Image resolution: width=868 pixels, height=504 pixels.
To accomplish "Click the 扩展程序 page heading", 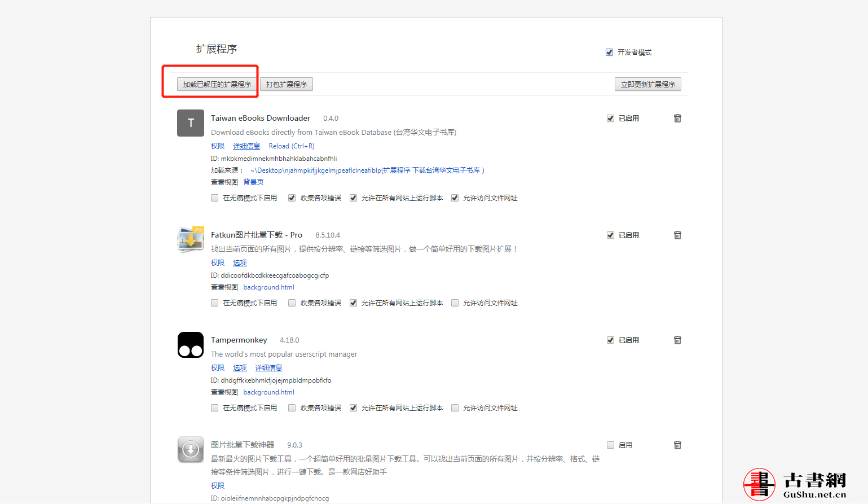I will coord(217,49).
